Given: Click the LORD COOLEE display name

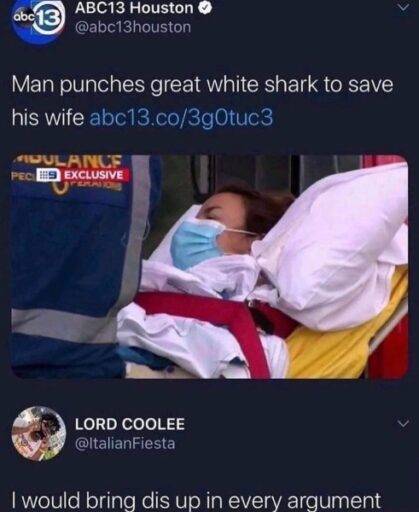Looking at the screenshot, I should pos(130,424).
